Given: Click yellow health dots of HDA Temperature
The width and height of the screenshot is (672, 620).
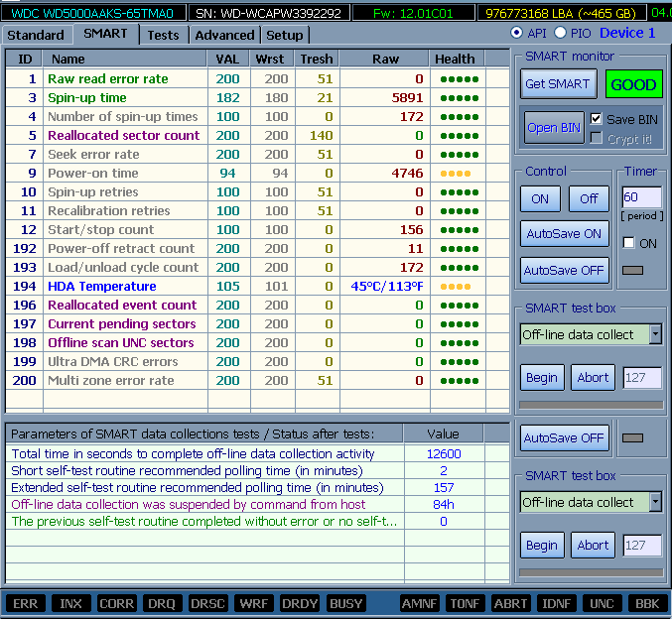Looking at the screenshot, I should 456,287.
